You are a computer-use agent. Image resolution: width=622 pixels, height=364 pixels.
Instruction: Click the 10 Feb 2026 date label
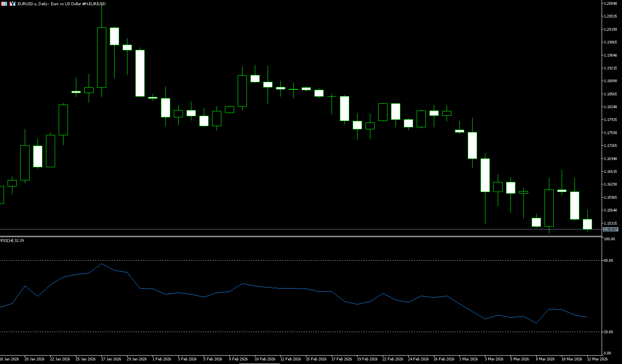[265, 359]
